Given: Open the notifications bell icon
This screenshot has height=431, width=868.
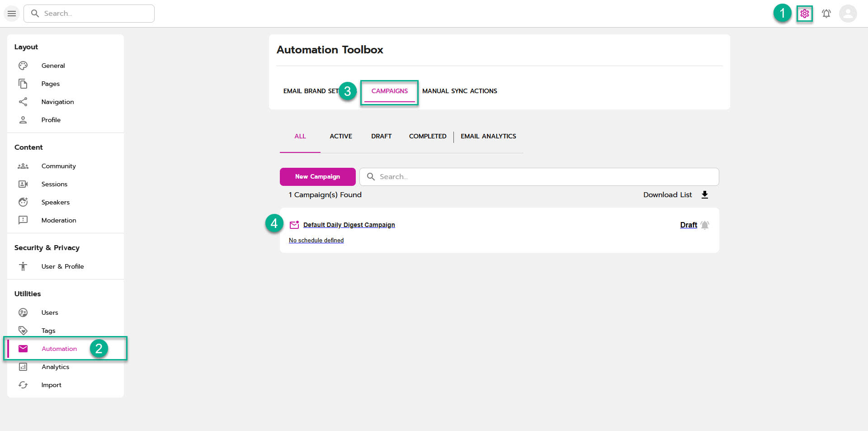Looking at the screenshot, I should [826, 14].
